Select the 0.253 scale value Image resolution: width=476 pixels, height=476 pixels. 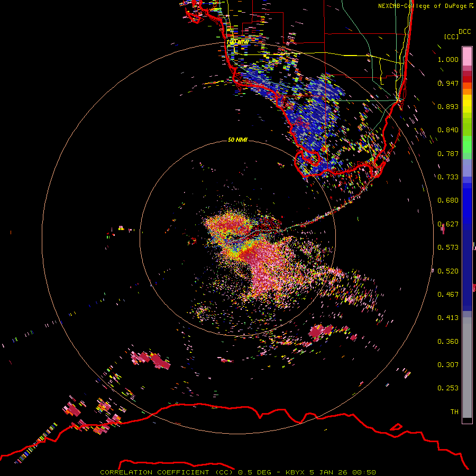coord(448,388)
